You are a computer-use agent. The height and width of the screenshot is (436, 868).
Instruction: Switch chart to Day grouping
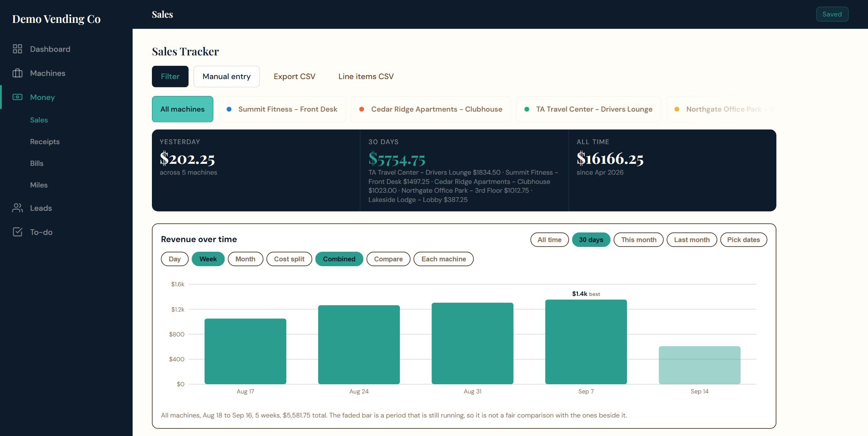coord(175,259)
